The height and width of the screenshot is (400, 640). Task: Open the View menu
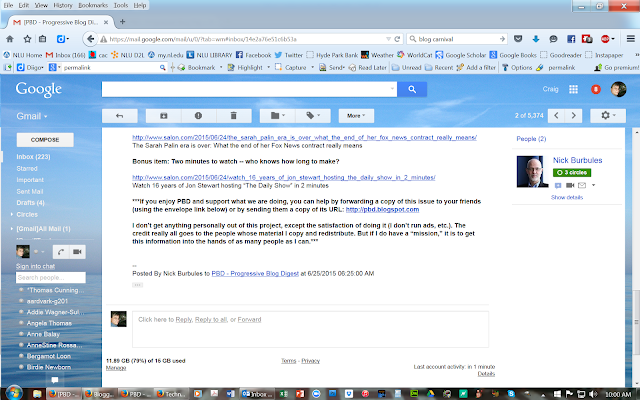click(41, 5)
